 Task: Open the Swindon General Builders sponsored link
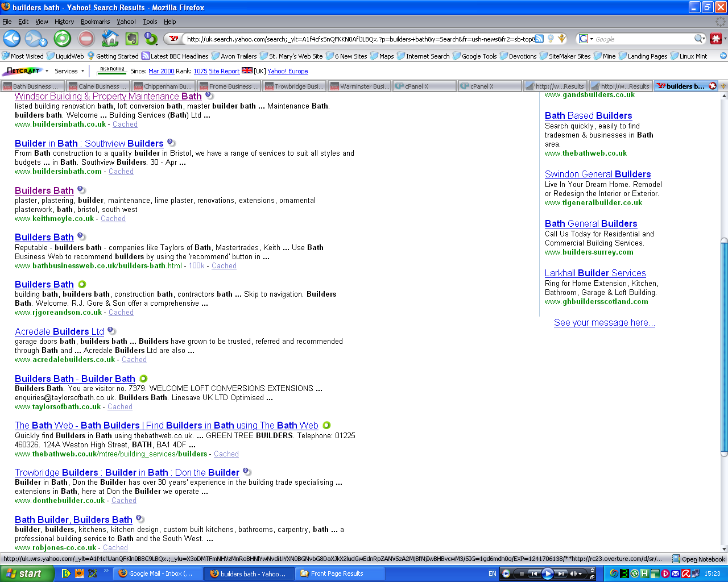click(x=598, y=174)
